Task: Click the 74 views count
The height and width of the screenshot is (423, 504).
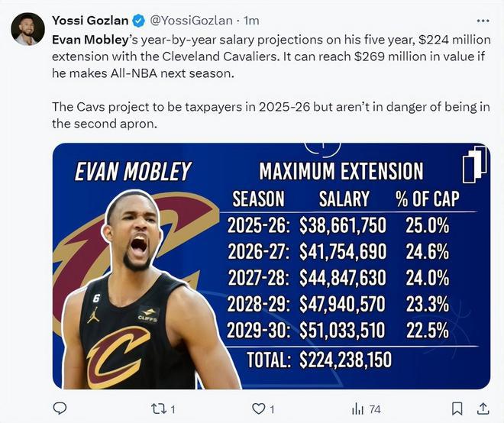Action: click(x=375, y=409)
